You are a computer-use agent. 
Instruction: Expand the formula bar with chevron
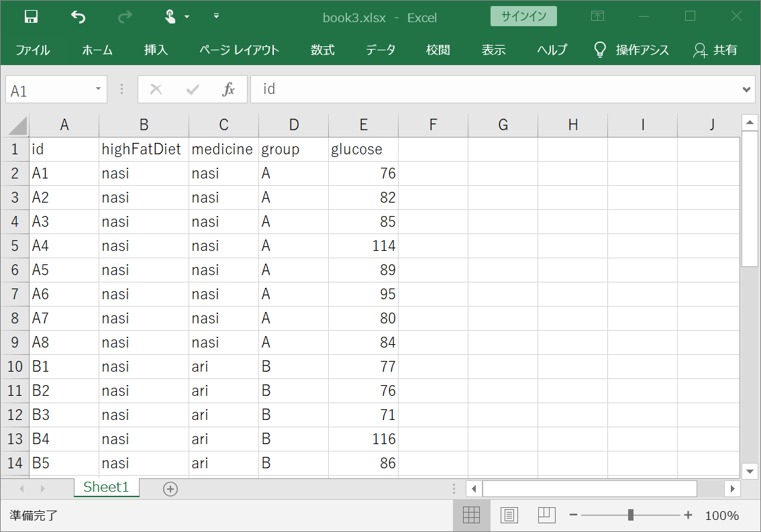coord(748,89)
